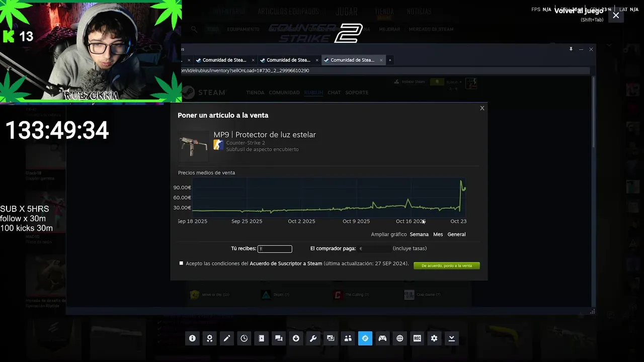Screen dimensions: 644x362
Task: Select ARTÍCULOS EQUIPADOS in CS2 menu
Action: (x=288, y=12)
